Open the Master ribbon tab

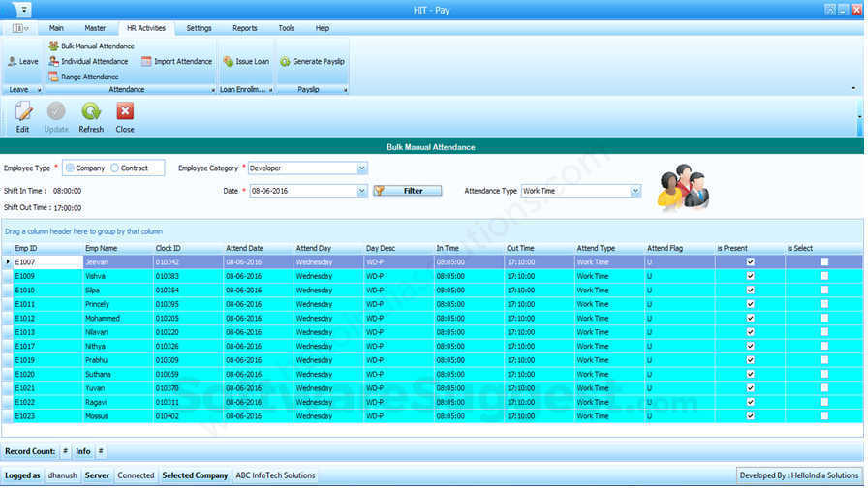95,28
